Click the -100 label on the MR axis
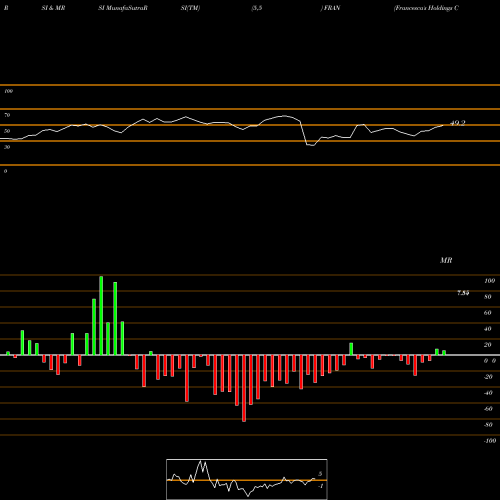 pos(490,441)
